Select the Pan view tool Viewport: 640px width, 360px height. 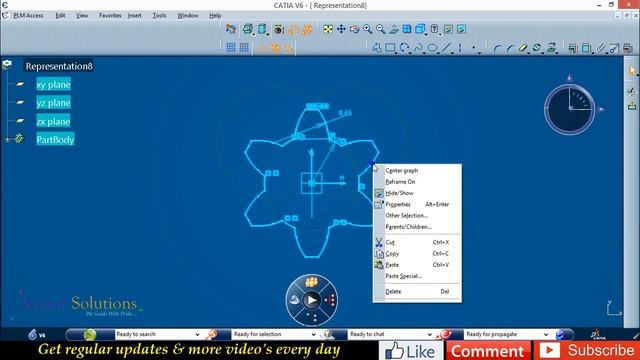341,29
